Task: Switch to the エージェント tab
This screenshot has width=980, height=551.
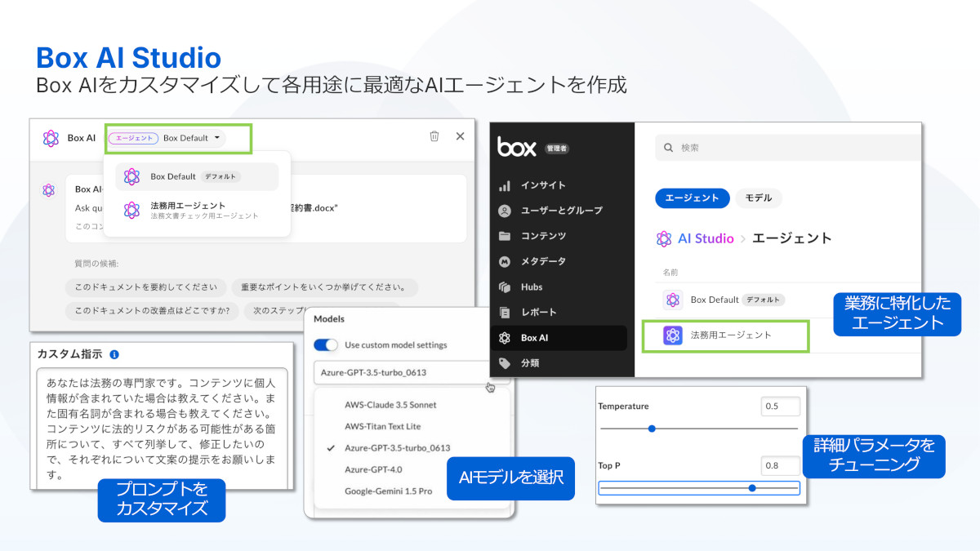Action: 692,198
